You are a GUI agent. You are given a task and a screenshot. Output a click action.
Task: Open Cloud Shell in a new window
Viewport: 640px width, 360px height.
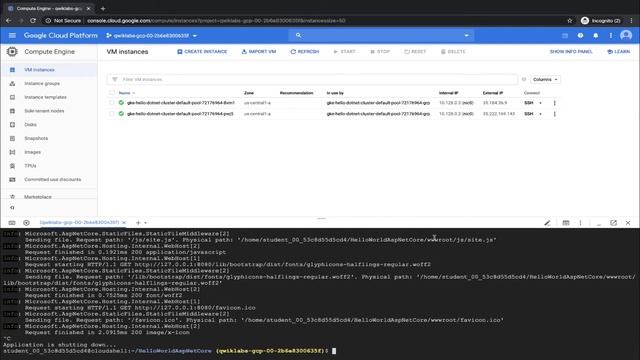613,223
